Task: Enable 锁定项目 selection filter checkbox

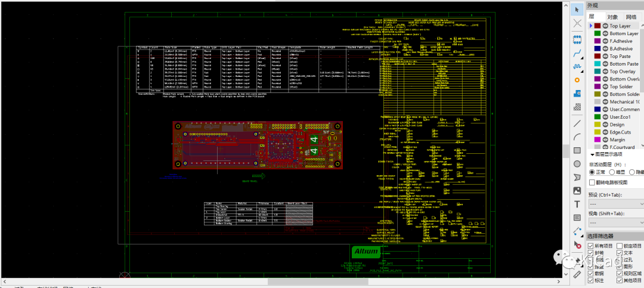Action: (620, 246)
